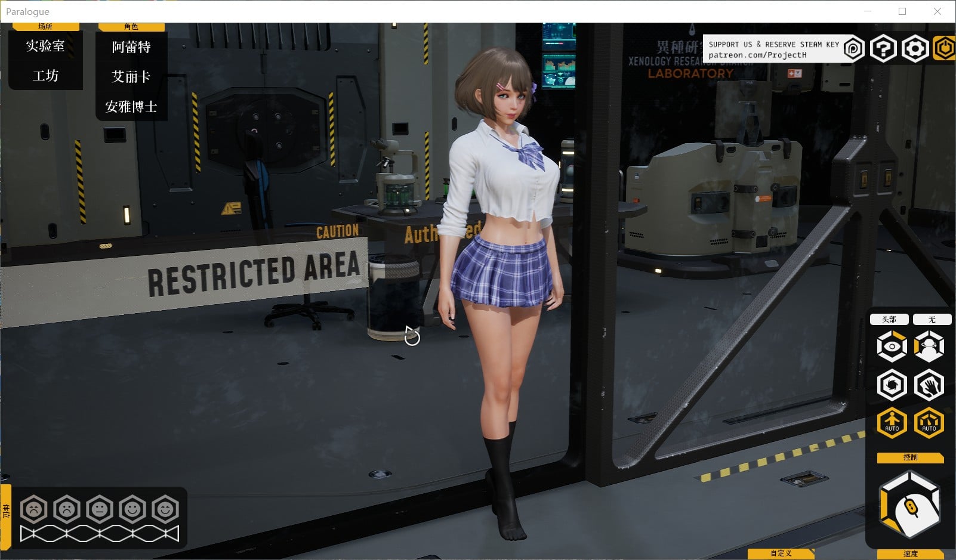This screenshot has width=956, height=560.
Task: Toggle the AUTO pose figure button
Action: coord(892,423)
